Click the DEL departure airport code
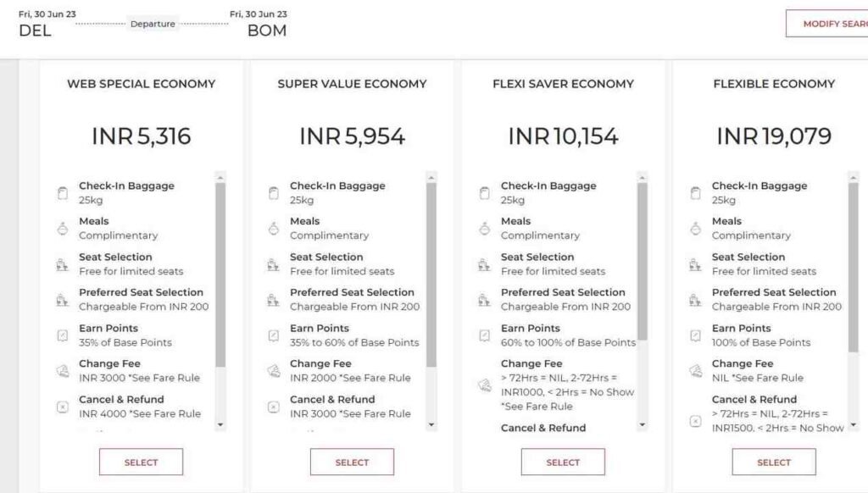Viewport: 868px width, 493px height. pyautogui.click(x=35, y=30)
